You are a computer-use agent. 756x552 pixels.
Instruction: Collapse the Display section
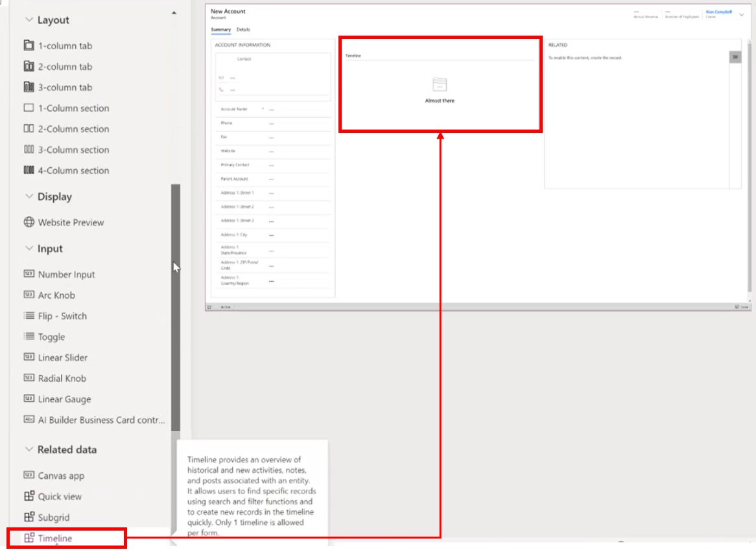click(29, 196)
